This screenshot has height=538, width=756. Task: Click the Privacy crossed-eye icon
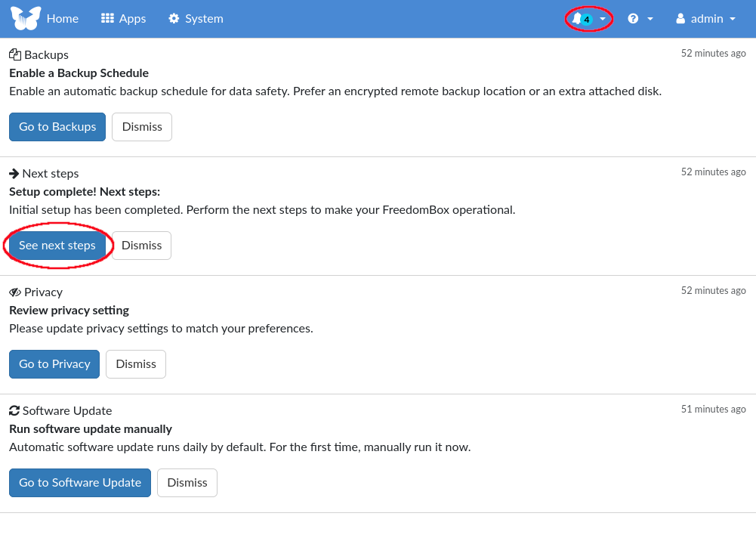tap(15, 292)
